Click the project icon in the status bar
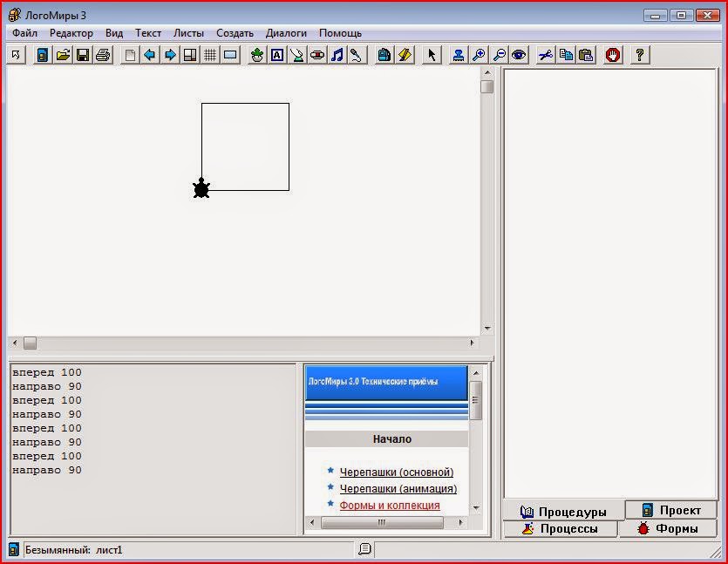 (x=14, y=549)
